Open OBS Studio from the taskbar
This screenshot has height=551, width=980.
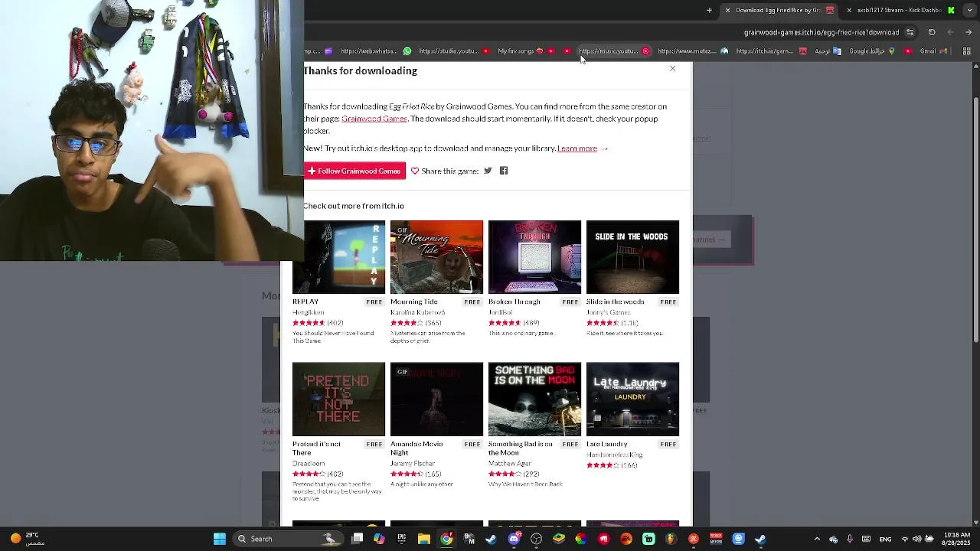tap(536, 539)
